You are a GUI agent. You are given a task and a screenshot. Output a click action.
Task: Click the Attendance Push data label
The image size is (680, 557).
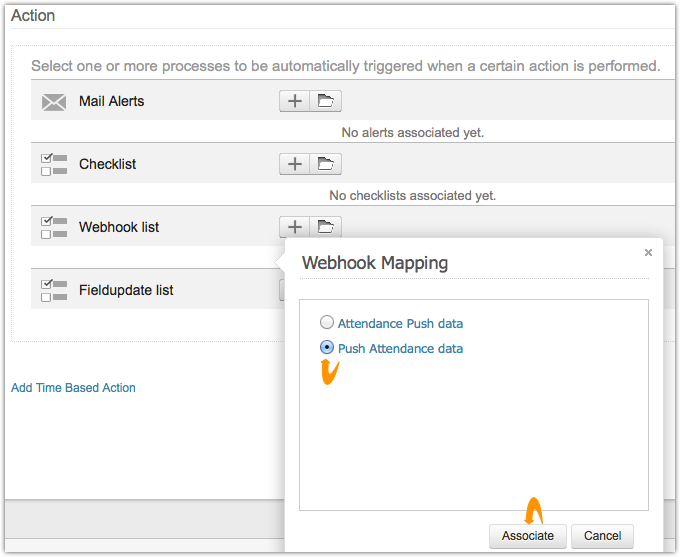pos(400,323)
